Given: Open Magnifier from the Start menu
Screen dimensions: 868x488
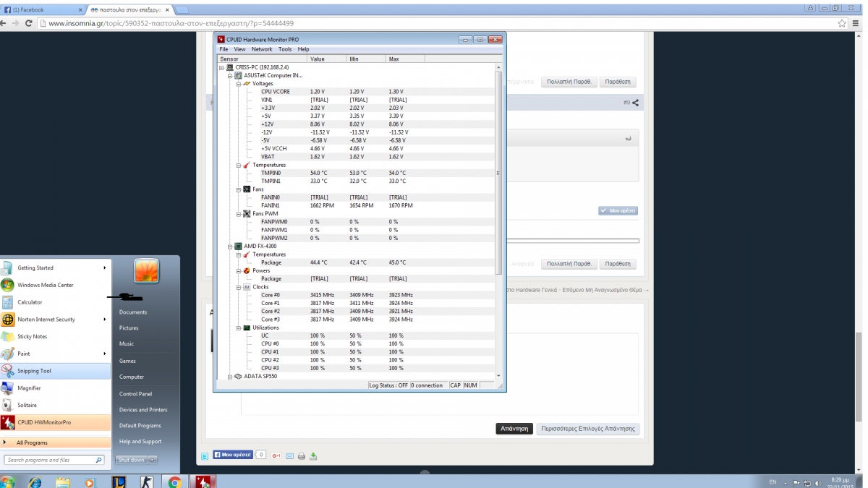Looking at the screenshot, I should coord(55,388).
